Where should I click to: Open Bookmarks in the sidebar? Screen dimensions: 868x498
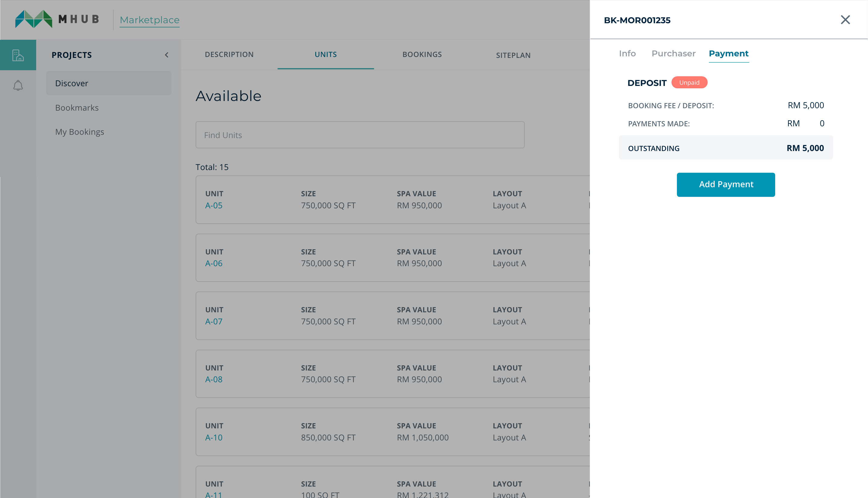[x=77, y=108]
